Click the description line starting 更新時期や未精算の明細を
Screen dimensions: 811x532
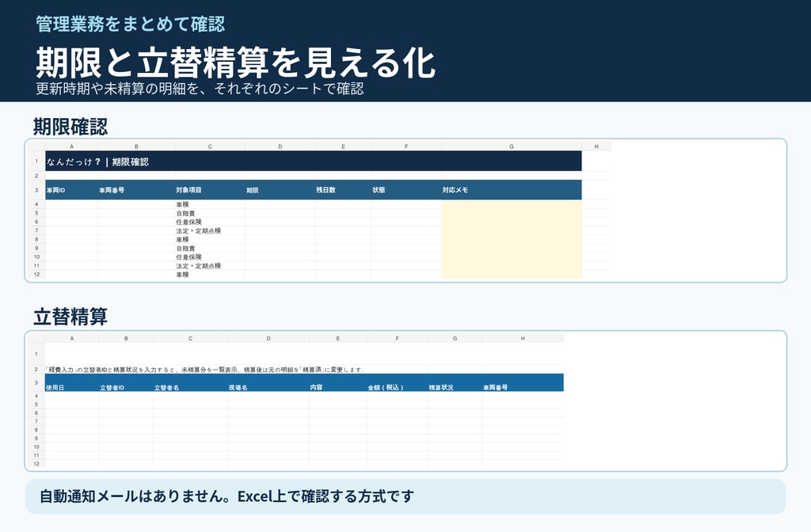[200, 89]
